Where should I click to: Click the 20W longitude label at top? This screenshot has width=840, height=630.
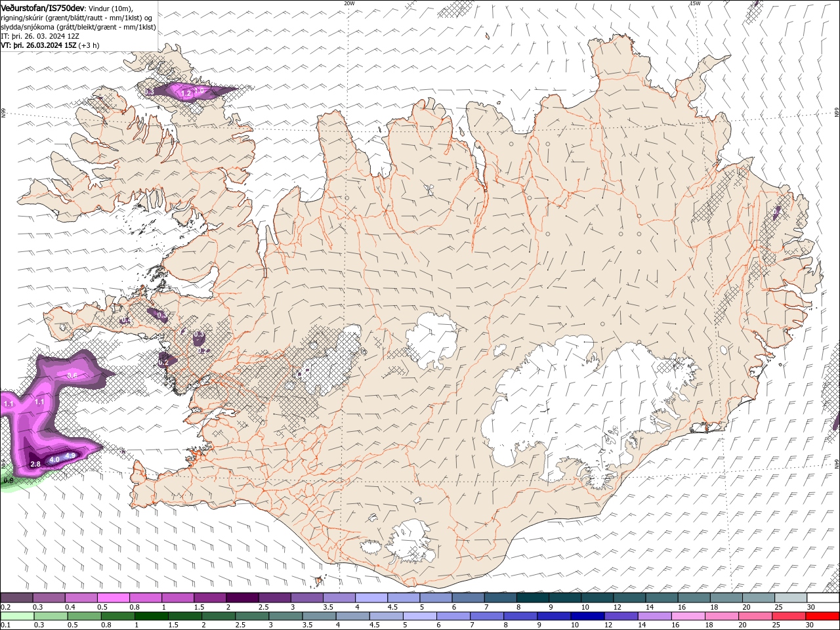click(349, 3)
